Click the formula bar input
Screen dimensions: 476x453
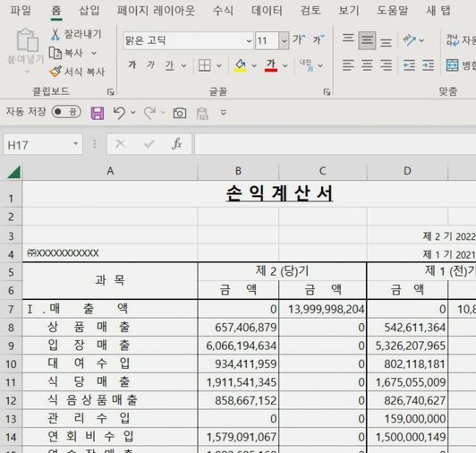pyautogui.click(x=336, y=144)
